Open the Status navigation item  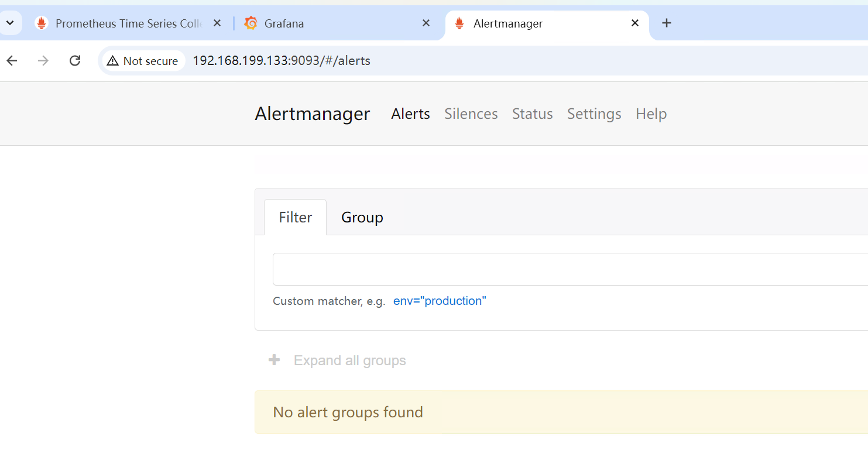tap(532, 114)
